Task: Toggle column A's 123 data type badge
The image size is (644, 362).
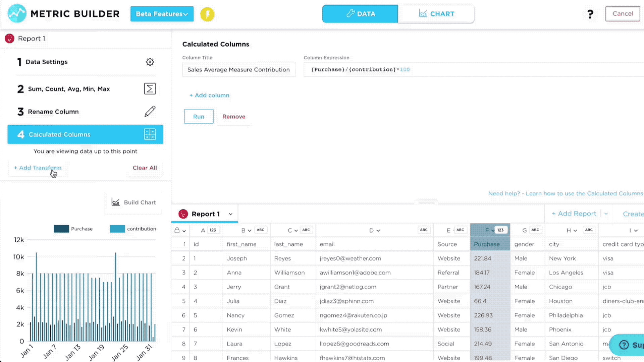Action: point(213,230)
